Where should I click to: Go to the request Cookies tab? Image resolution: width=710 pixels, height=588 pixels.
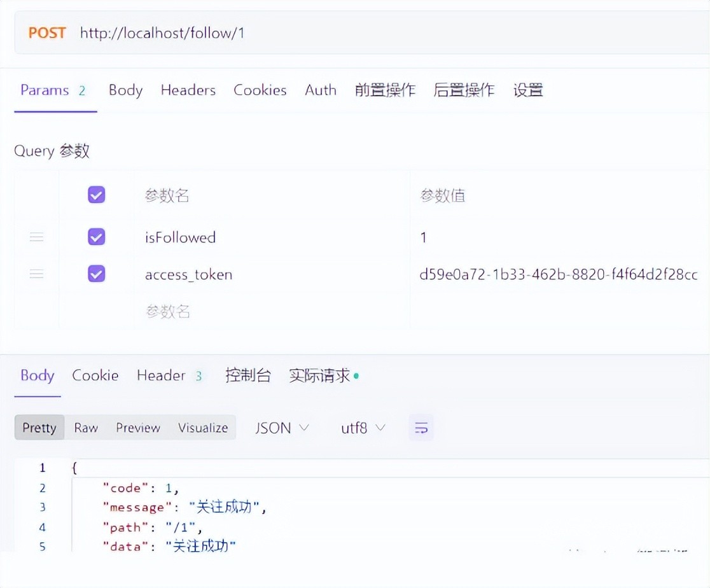tap(260, 90)
